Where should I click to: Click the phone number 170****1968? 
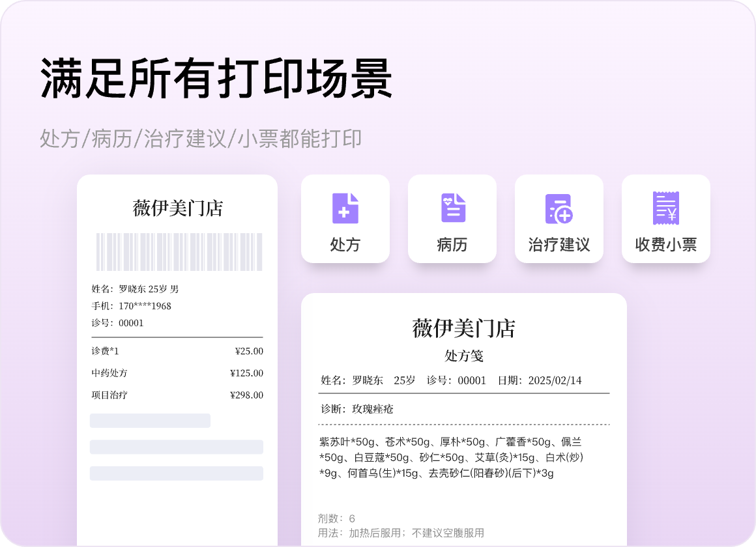coord(145,306)
